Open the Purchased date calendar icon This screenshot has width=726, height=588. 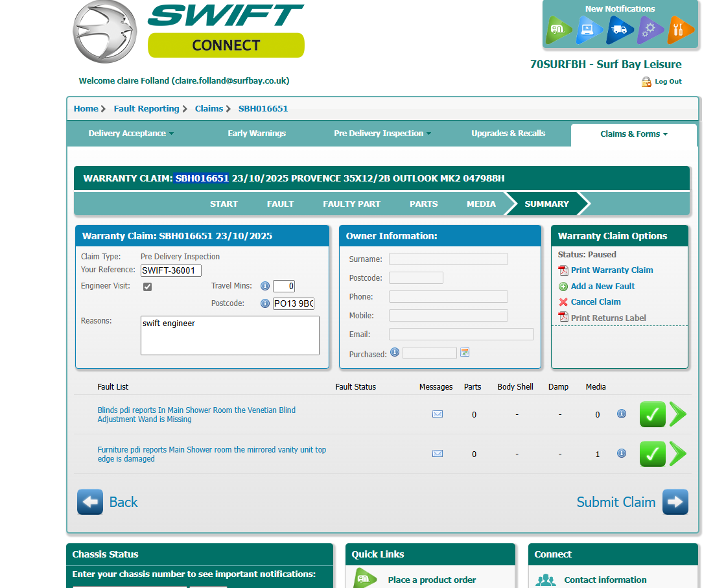pyautogui.click(x=465, y=352)
